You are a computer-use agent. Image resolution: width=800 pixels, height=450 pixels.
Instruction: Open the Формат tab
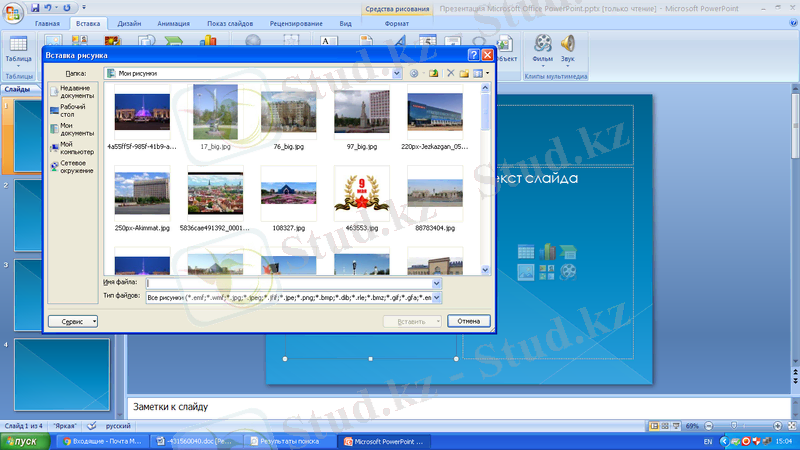[x=396, y=23]
